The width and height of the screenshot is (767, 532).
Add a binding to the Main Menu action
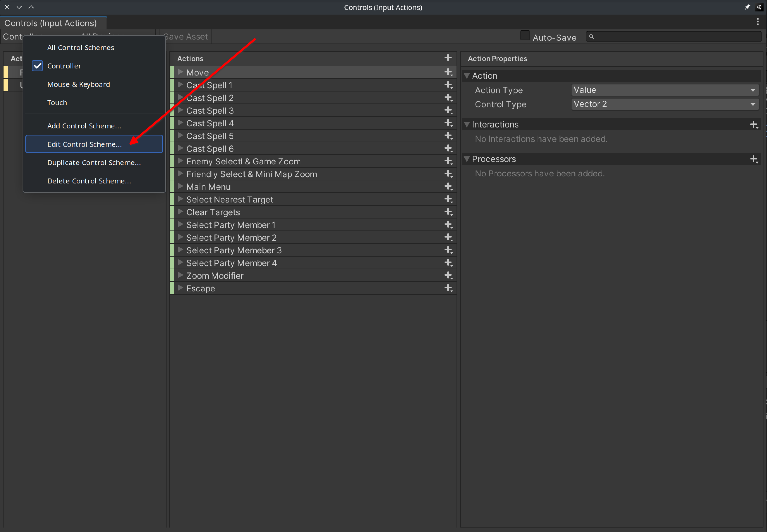[x=448, y=186]
